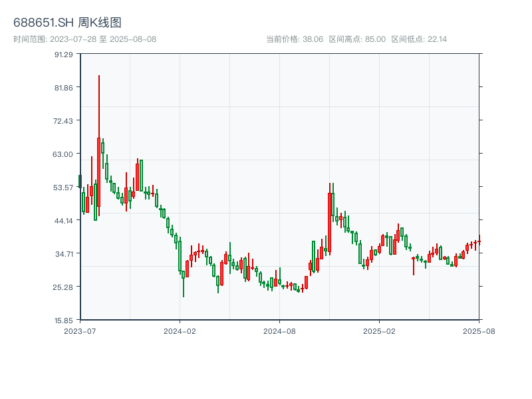
Task: Click the 2023-07 x-axis label
Action: (80, 331)
